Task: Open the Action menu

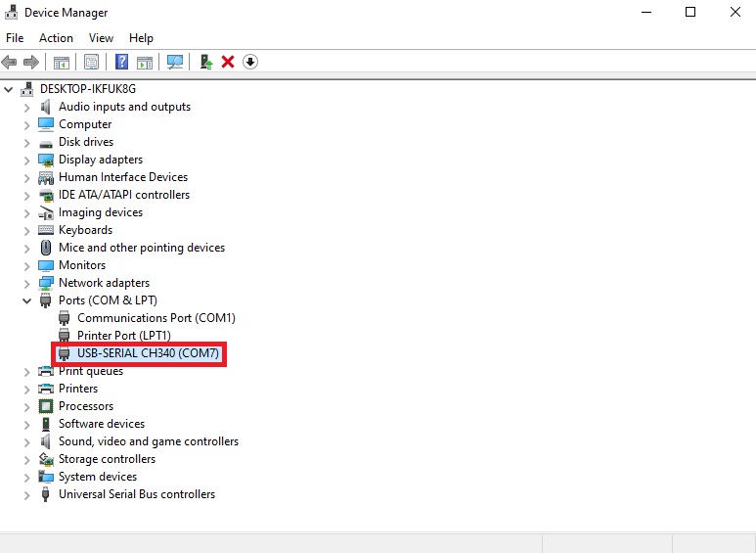Action: point(56,38)
